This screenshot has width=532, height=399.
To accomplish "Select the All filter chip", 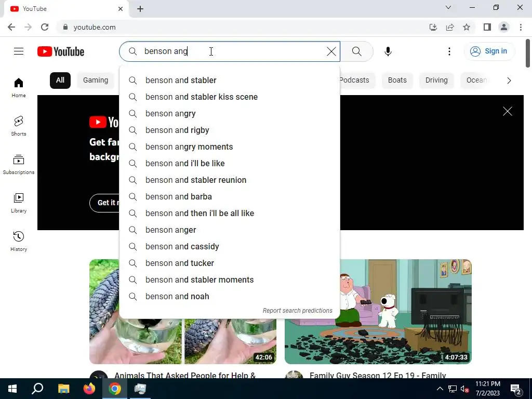I will click(x=60, y=81).
